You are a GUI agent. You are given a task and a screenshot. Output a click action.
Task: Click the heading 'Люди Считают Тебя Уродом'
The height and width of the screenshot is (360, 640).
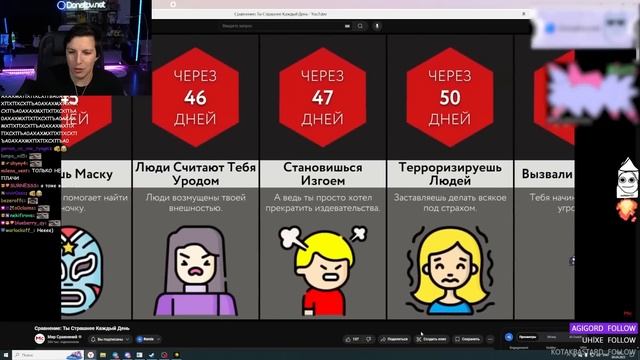point(196,173)
